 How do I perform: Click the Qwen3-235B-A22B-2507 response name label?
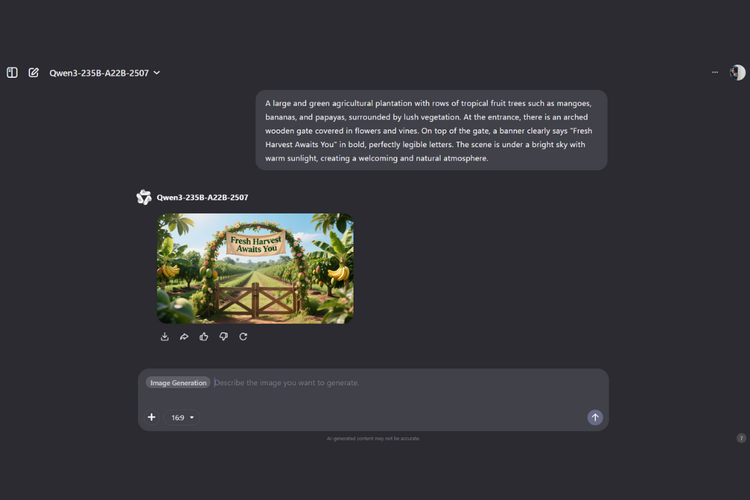(x=202, y=197)
